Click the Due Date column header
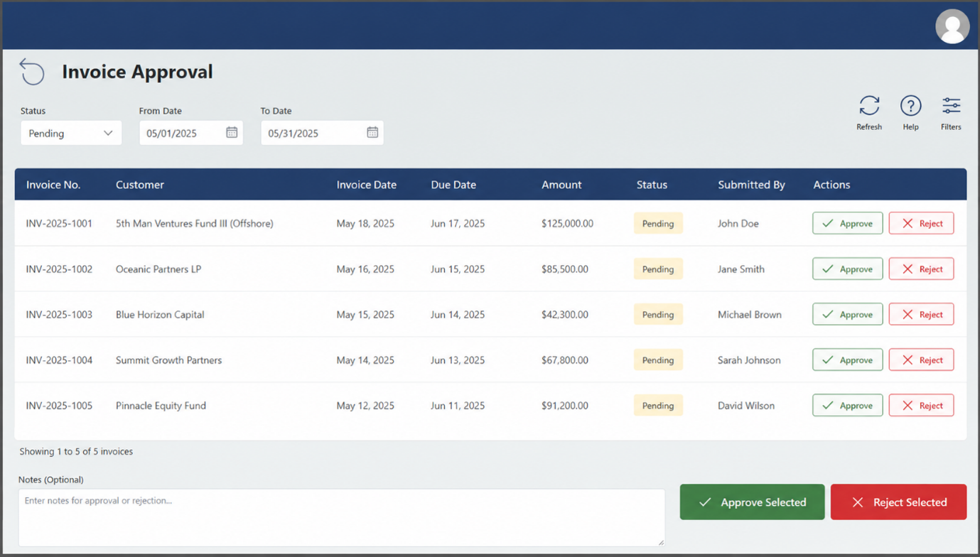The image size is (980, 557). point(453,185)
